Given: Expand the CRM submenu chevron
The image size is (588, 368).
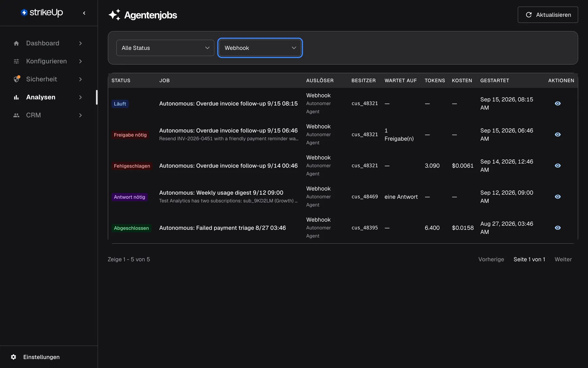Looking at the screenshot, I should coord(80,115).
